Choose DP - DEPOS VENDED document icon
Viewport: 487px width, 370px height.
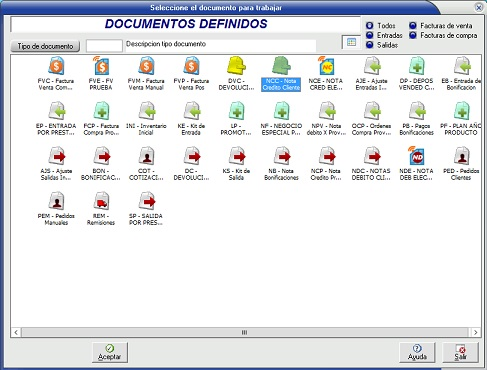coord(417,66)
